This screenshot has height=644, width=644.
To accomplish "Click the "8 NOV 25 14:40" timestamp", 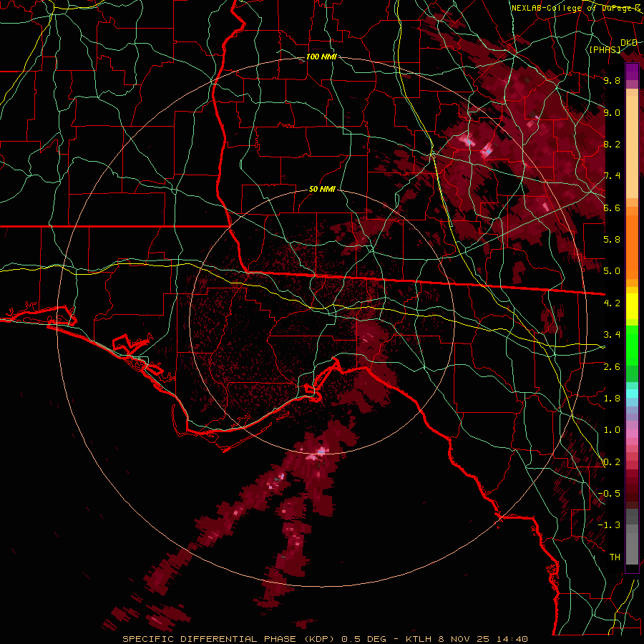I will coord(483,639).
